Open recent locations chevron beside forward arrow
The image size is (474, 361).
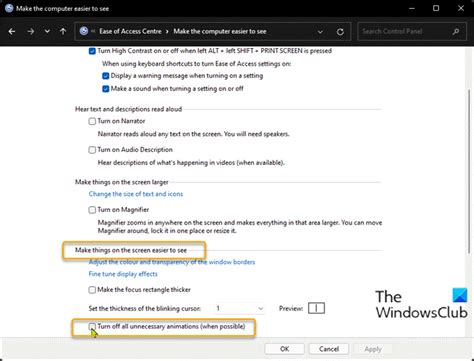click(x=47, y=31)
